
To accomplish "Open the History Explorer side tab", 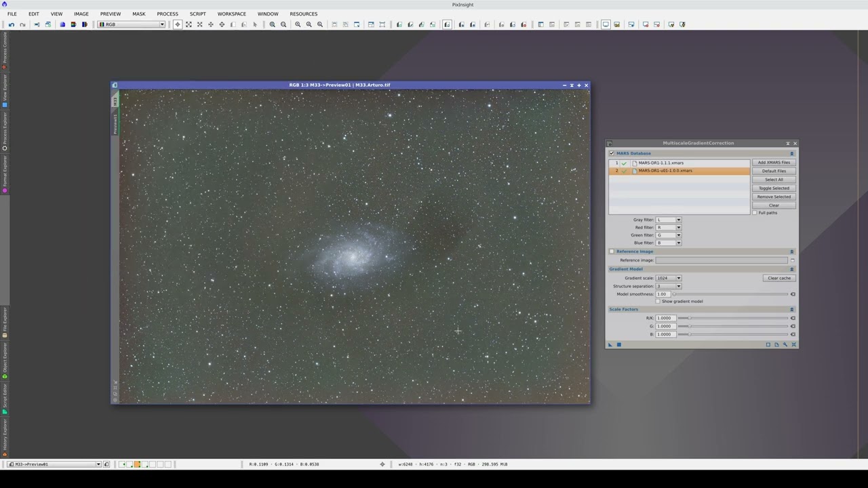I will 5,436.
